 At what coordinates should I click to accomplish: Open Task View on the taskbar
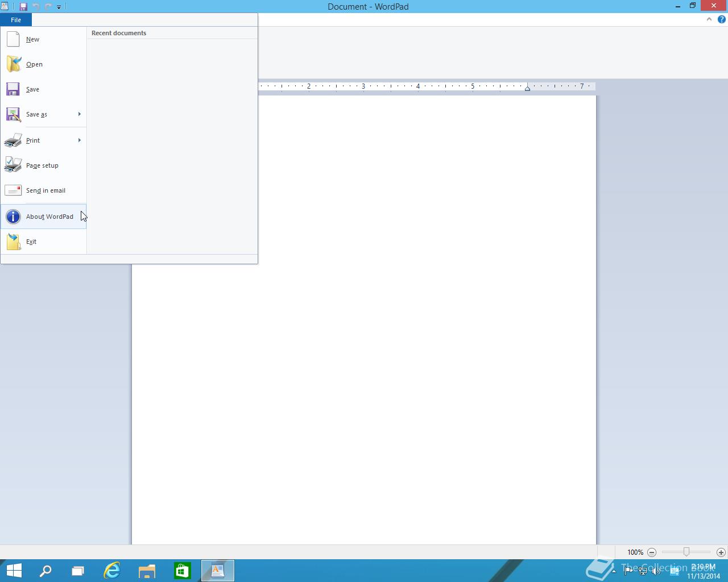pos(78,571)
